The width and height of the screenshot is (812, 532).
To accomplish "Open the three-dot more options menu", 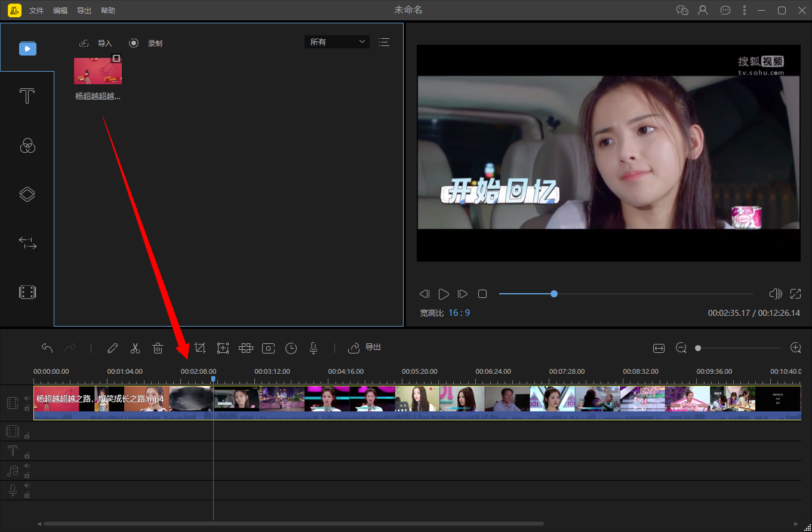I will tap(744, 10).
